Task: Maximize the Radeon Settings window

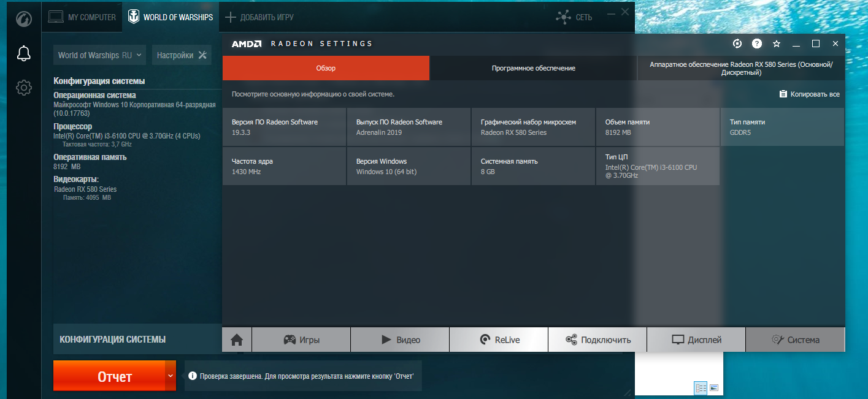Action: click(x=816, y=44)
